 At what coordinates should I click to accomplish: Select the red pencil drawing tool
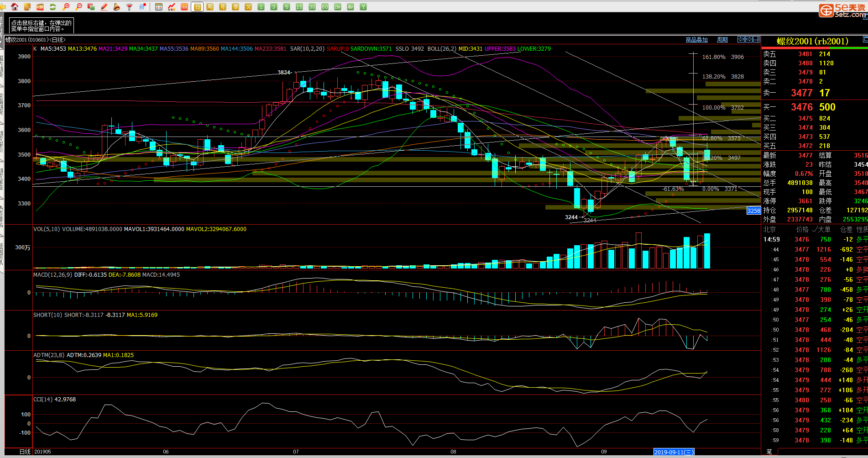104,7
